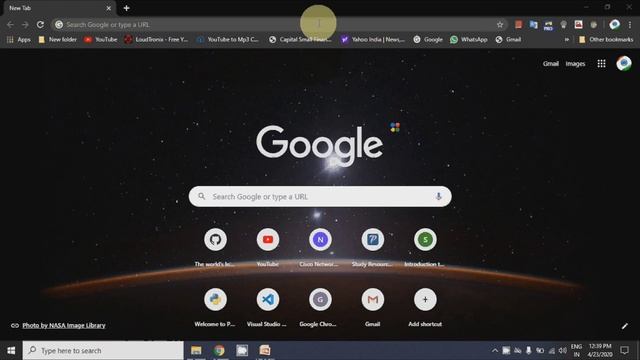
Task: Click the Google search box on the page
Action: (x=320, y=196)
